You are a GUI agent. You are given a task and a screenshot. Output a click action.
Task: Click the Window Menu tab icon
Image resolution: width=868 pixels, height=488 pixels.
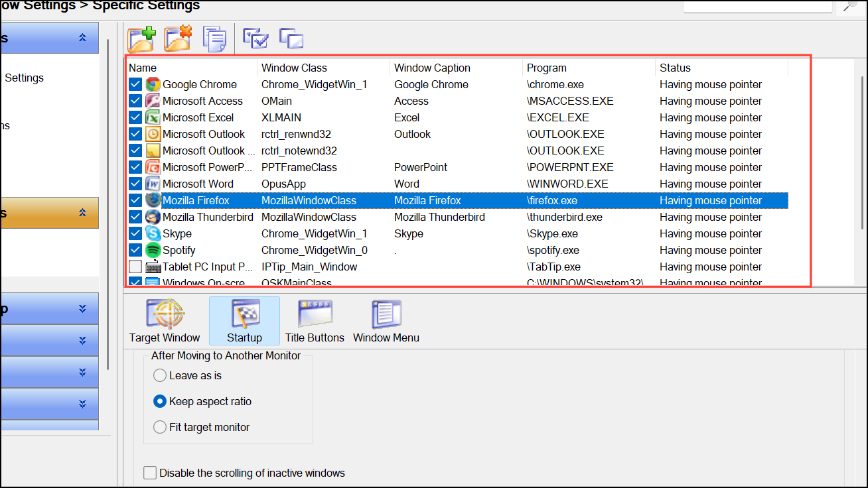pos(386,314)
